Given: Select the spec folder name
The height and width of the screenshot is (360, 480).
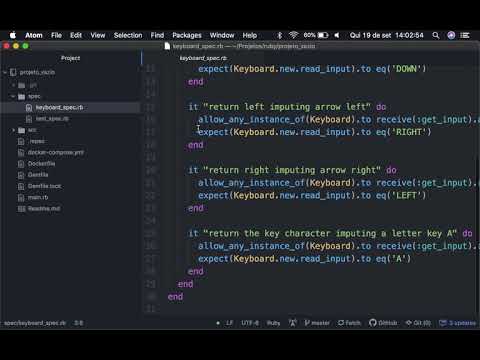Looking at the screenshot, I should tap(34, 97).
